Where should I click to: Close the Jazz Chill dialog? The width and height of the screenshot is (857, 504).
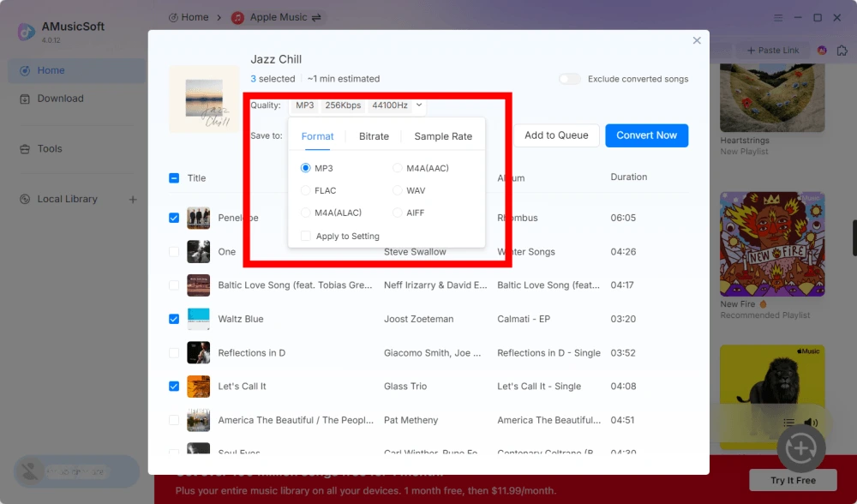click(697, 40)
